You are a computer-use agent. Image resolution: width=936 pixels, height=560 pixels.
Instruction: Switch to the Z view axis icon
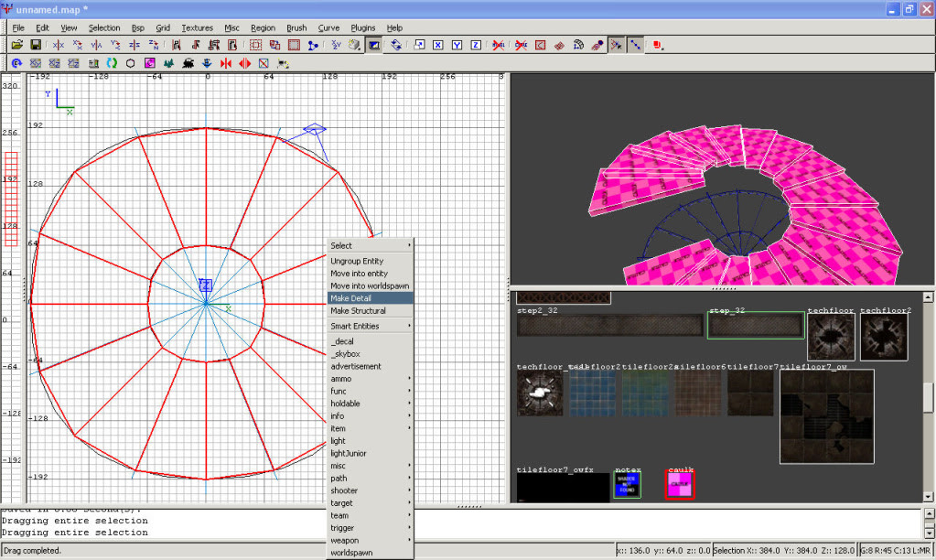pyautogui.click(x=476, y=45)
